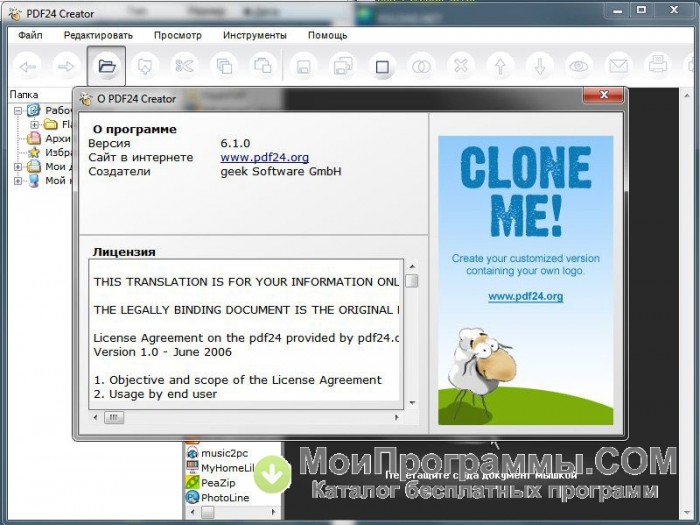Image resolution: width=700 pixels, height=525 pixels.
Task: Click the move down arrow icon
Action: 540,67
